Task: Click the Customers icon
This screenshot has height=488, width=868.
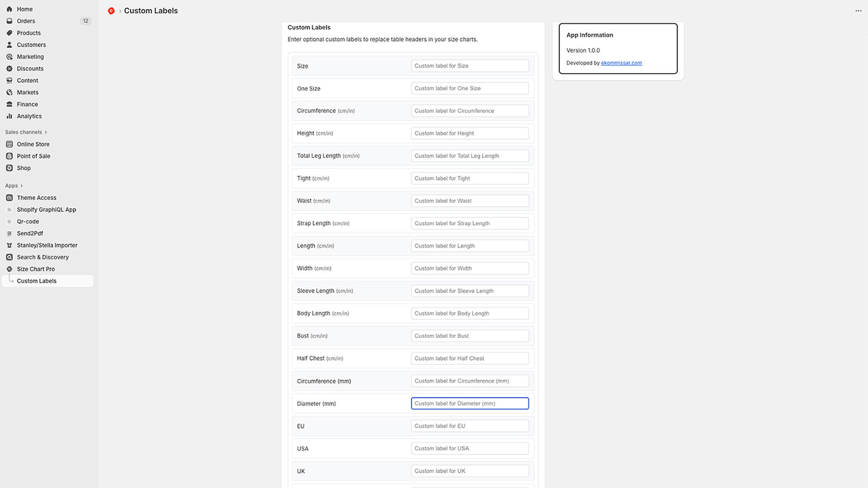Action: [x=9, y=44]
